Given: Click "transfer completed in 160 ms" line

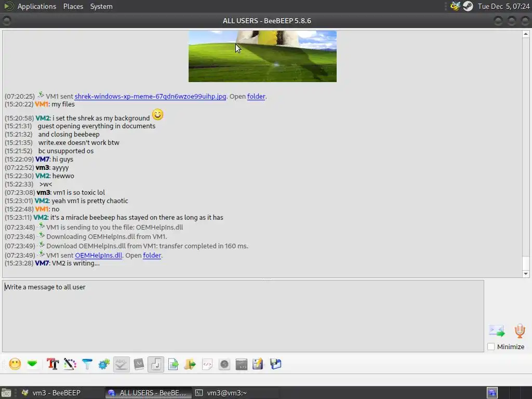Looking at the screenshot, I should pyautogui.click(x=204, y=246).
